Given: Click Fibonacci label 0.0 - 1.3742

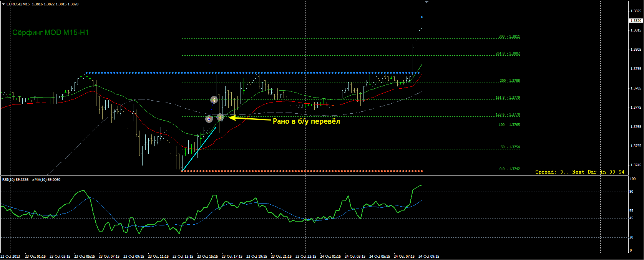Looking at the screenshot, I should click(510, 169).
